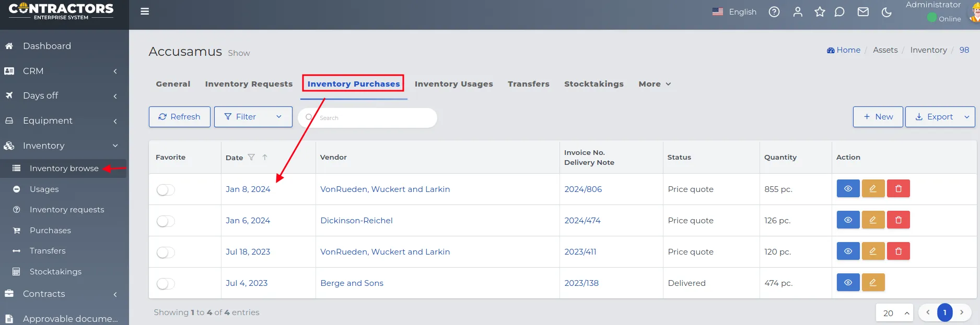Toggle favorite for the Jan 8, 2024 purchase
This screenshot has width=980, height=325.
pos(166,189)
